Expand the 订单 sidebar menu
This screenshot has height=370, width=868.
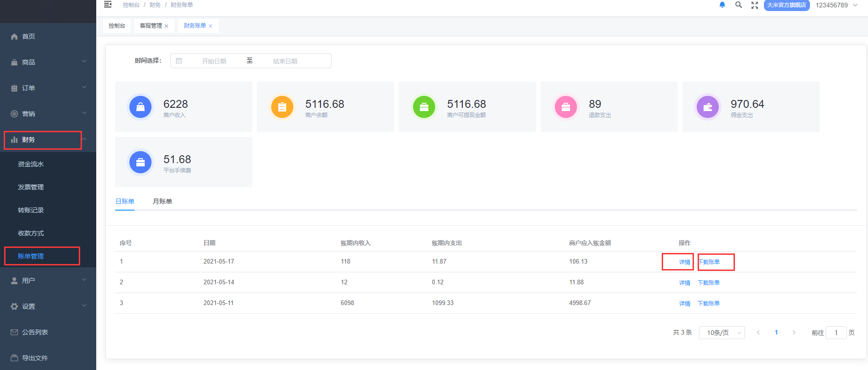48,88
